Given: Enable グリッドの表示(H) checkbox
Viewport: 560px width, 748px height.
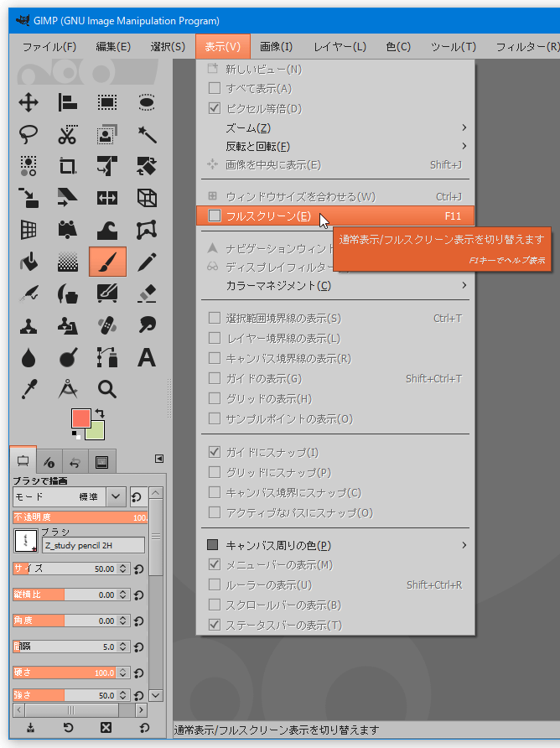Looking at the screenshot, I should [x=215, y=398].
